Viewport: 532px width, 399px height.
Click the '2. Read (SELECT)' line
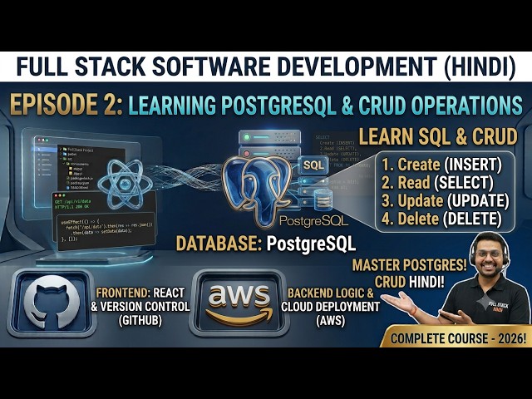(437, 183)
